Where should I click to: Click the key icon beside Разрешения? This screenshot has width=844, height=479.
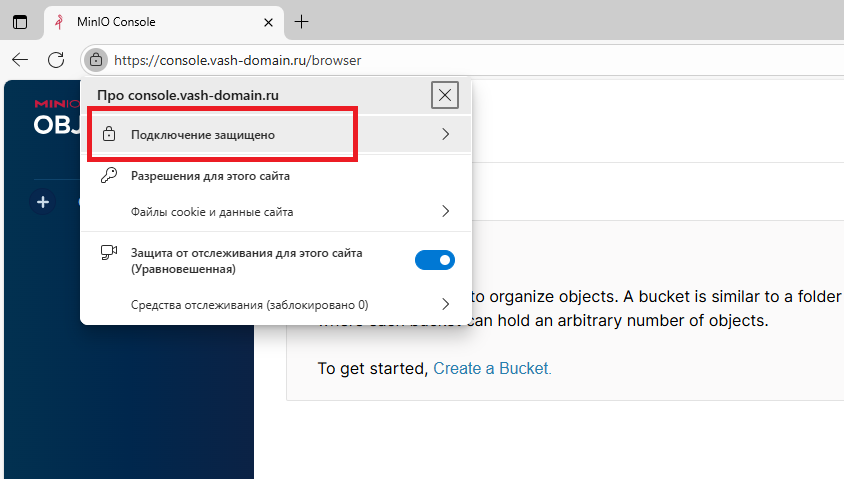[x=110, y=175]
